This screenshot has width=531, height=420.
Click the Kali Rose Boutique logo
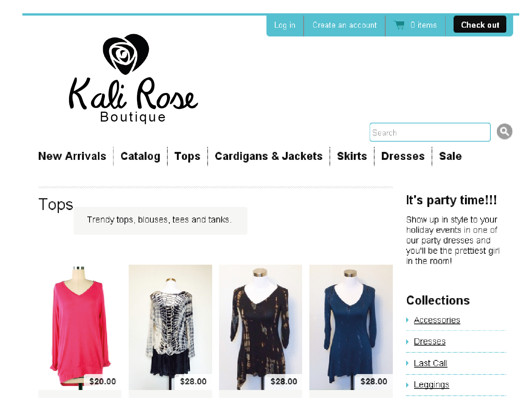pos(133,79)
